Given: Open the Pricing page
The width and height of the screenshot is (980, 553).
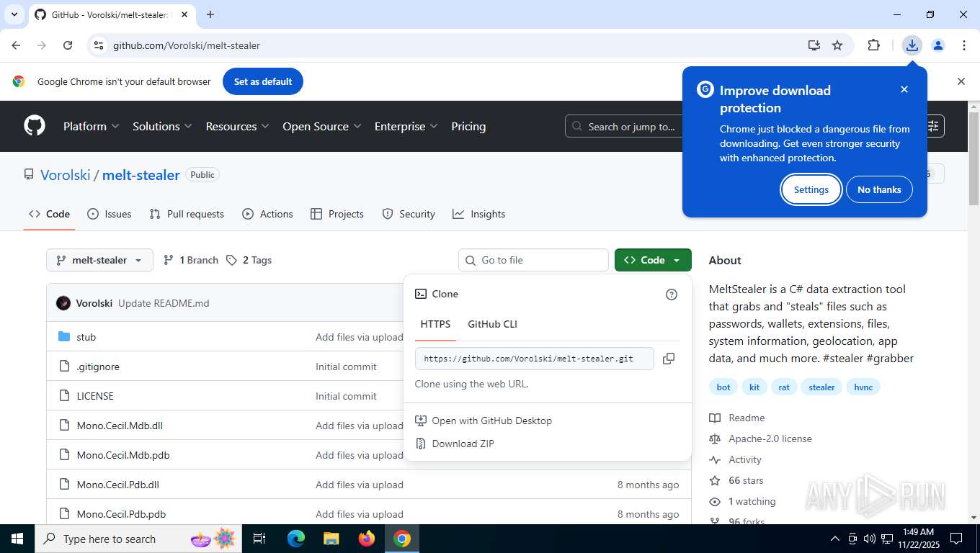Looking at the screenshot, I should (468, 126).
